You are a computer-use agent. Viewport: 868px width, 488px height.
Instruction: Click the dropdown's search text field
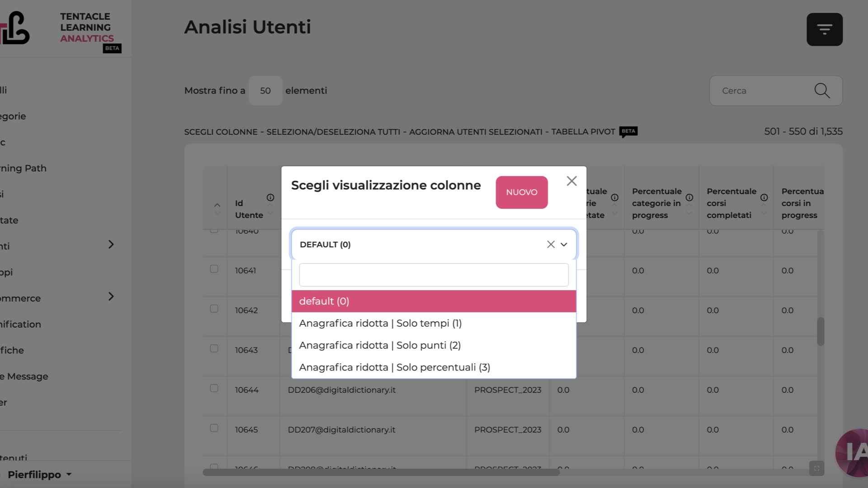tap(434, 275)
